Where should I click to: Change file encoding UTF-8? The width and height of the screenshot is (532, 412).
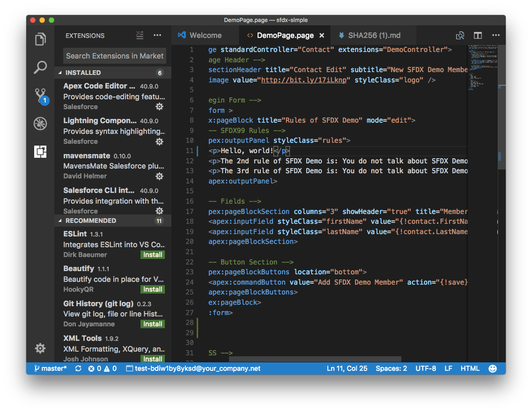tap(426, 368)
